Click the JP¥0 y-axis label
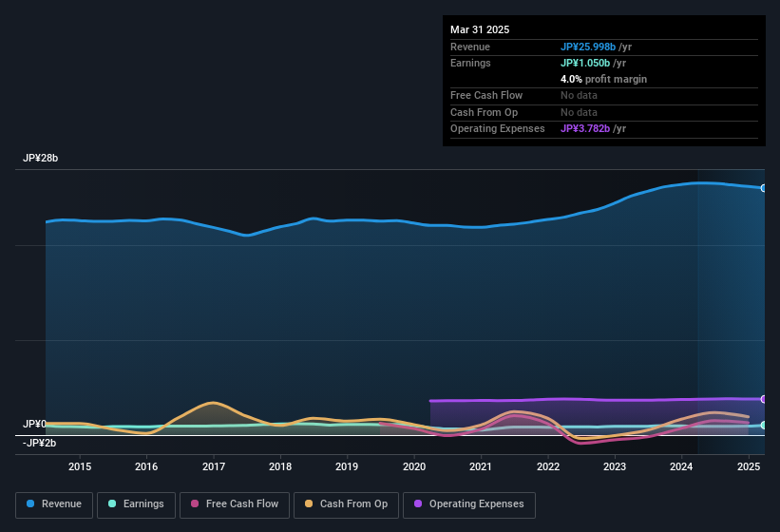Viewport: 780px width, 532px height. 34,424
